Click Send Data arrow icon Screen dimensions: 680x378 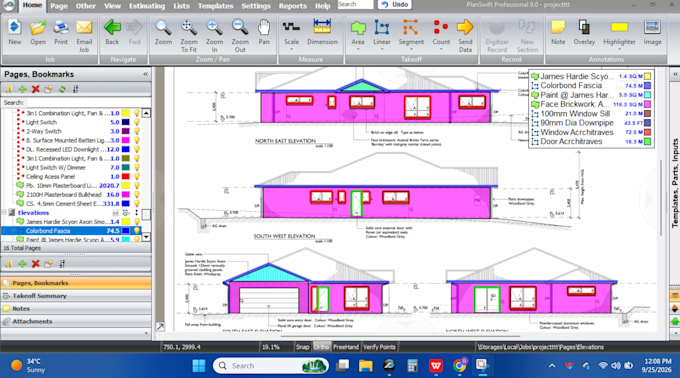pyautogui.click(x=465, y=36)
